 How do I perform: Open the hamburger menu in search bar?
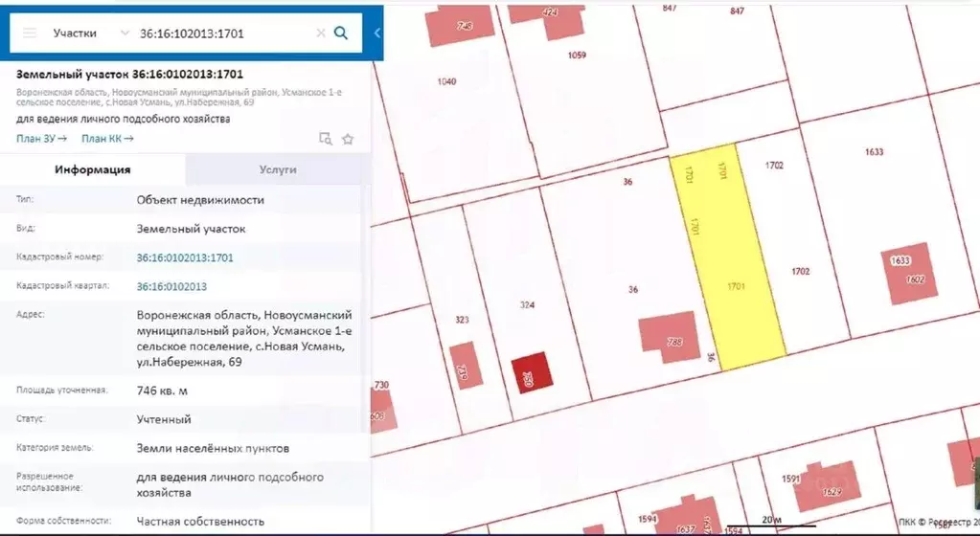click(30, 33)
